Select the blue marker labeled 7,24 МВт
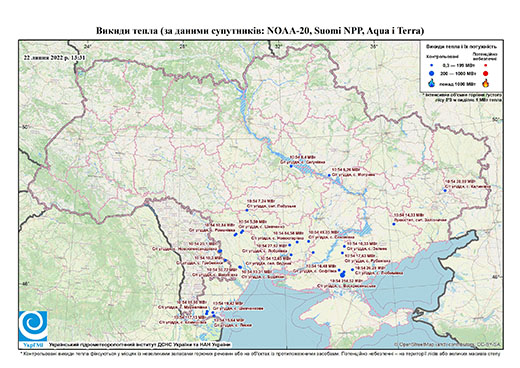Viewport: 520px width, 368px height. pyautogui.click(x=247, y=210)
